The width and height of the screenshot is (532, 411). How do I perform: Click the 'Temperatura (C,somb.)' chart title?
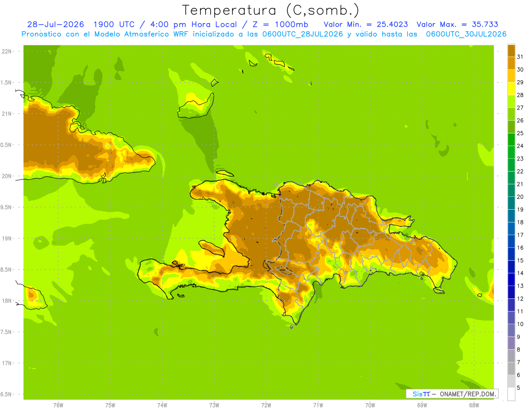coord(270,10)
